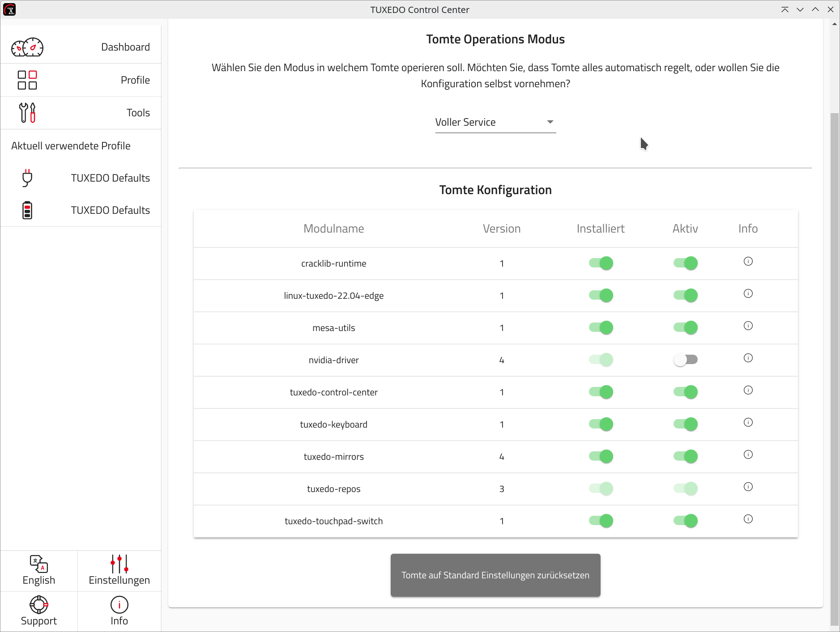Open Profile in the sidebar
Screen dimensions: 840x632
(x=81, y=80)
